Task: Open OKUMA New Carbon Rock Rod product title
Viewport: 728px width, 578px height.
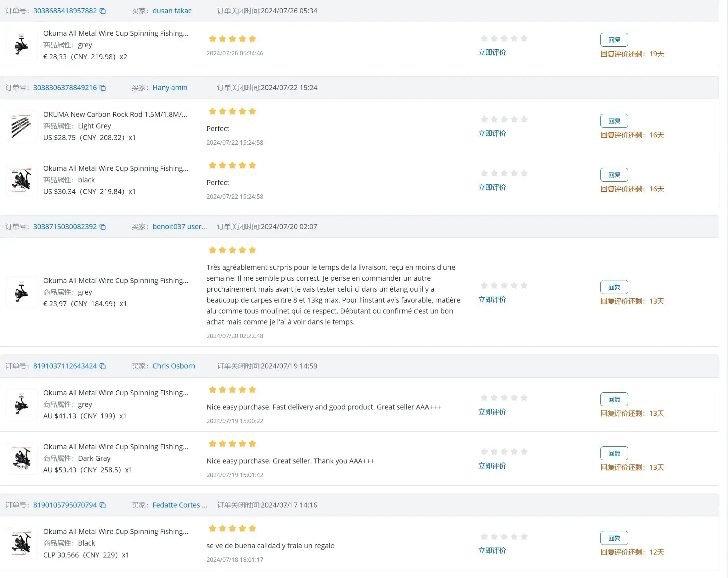Action: [115, 115]
